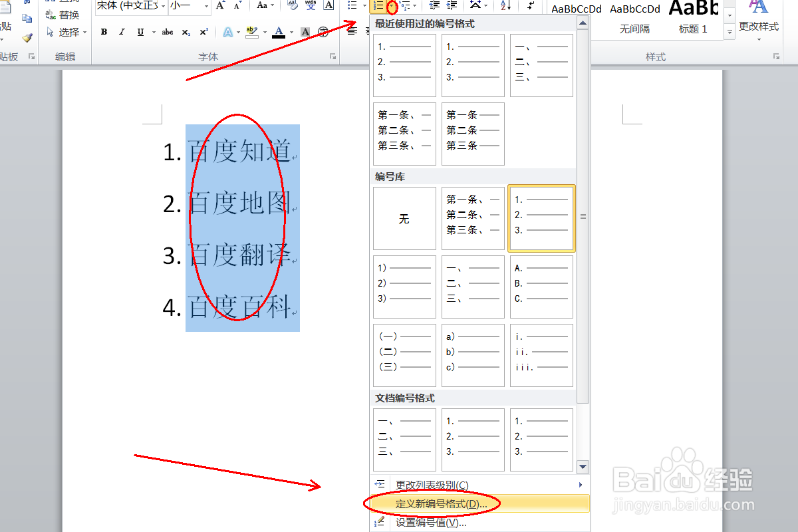Select highlighted 1. 2. 3. in 编号库

click(541, 218)
